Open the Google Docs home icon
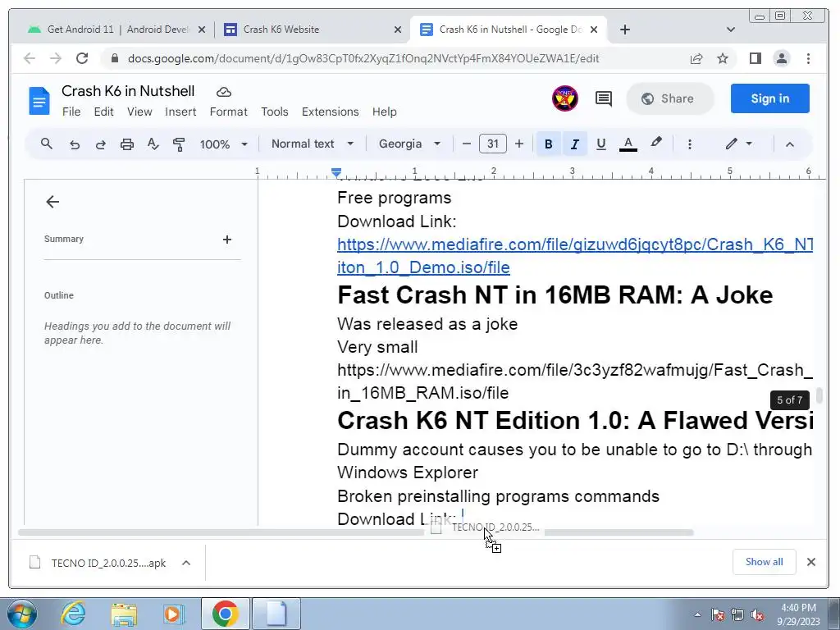This screenshot has width=840, height=630. 39,101
